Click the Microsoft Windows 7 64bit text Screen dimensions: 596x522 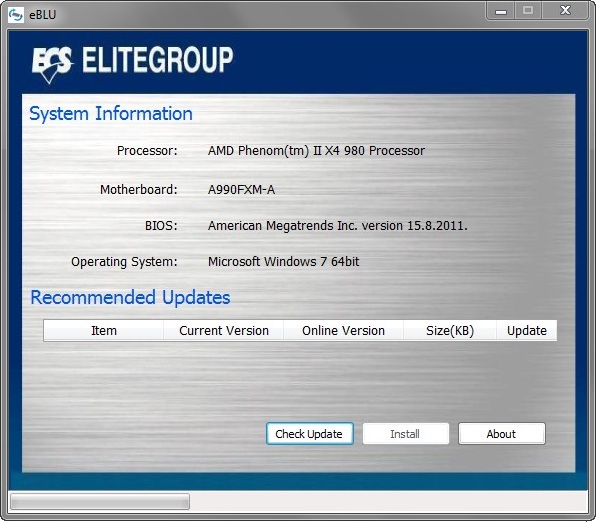coord(284,262)
